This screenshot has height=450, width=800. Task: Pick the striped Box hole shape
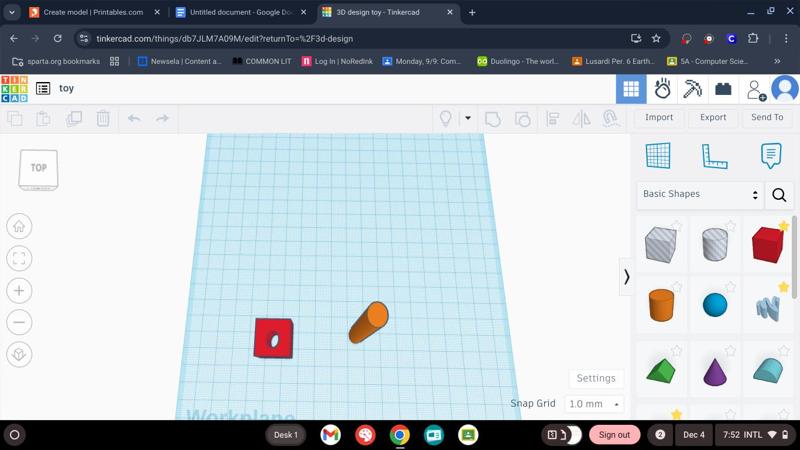point(660,245)
